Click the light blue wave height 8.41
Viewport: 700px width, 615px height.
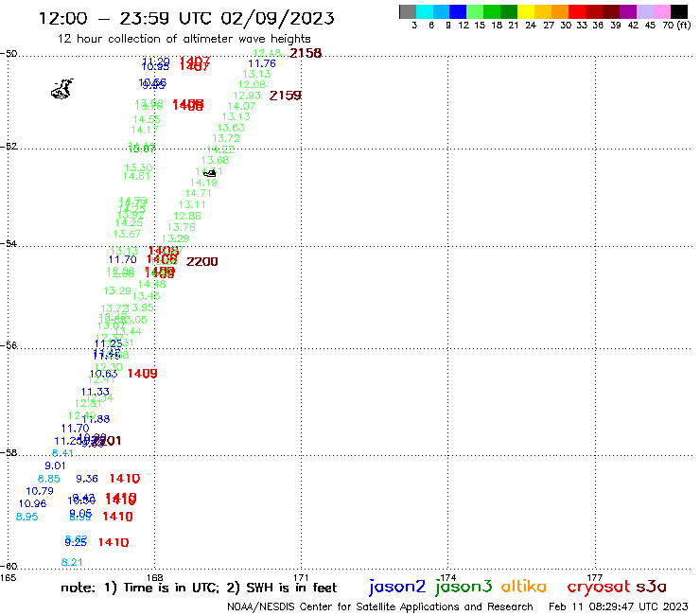tap(62, 453)
